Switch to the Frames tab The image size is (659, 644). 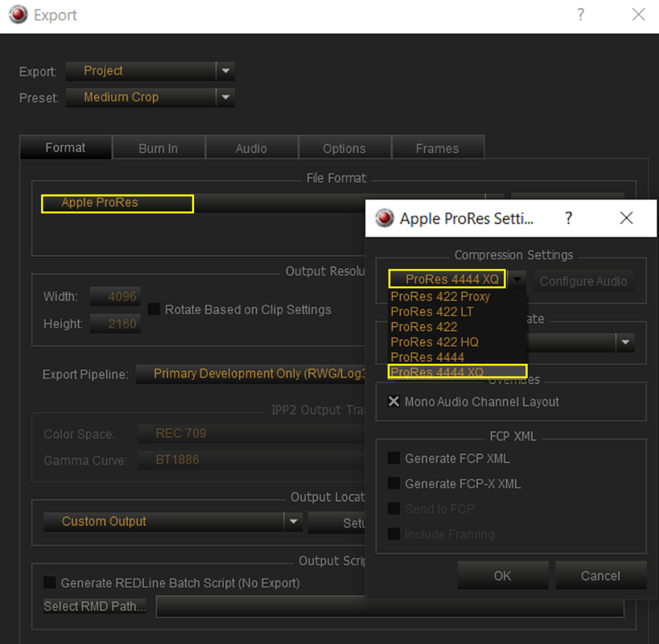(x=438, y=148)
